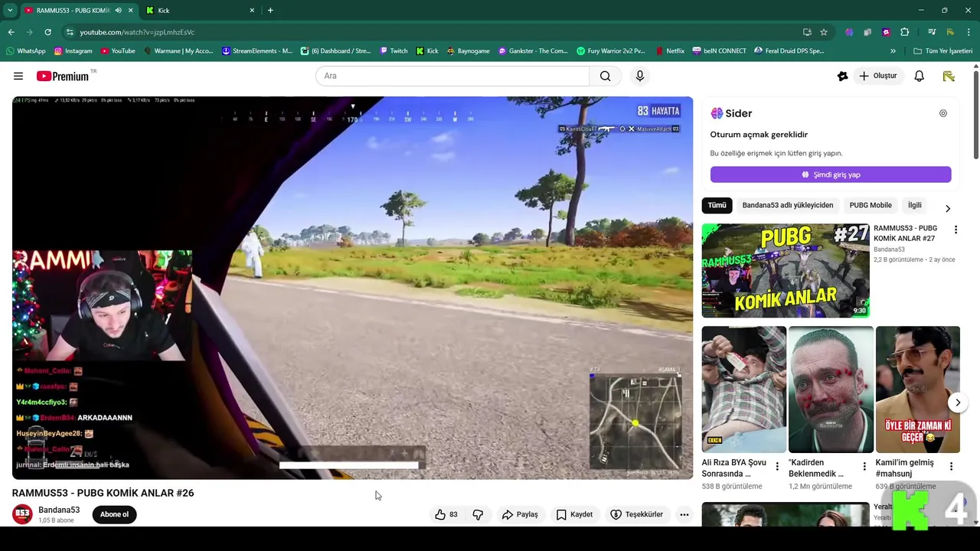
Task: Open the Ali Rıza BYA Şovu short
Action: [744, 390]
